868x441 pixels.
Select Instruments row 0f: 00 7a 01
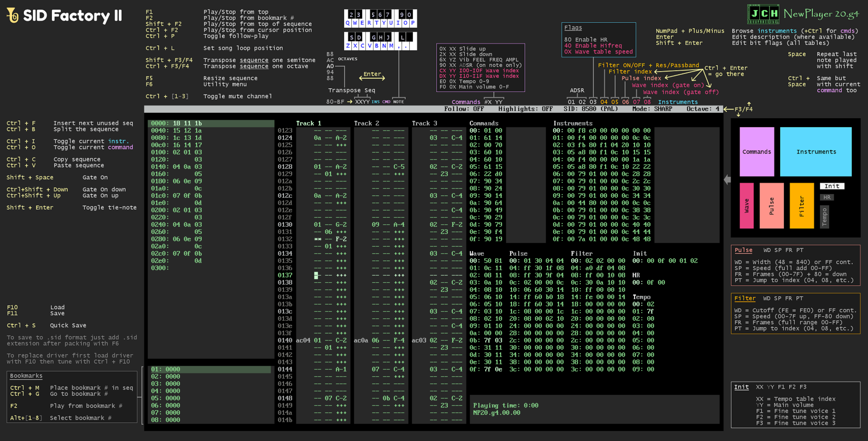coord(602,239)
